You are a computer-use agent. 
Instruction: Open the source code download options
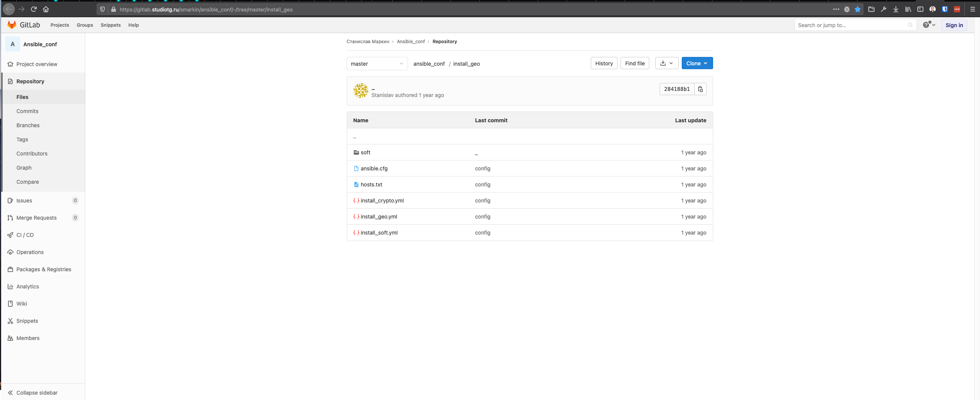pyautogui.click(x=666, y=63)
